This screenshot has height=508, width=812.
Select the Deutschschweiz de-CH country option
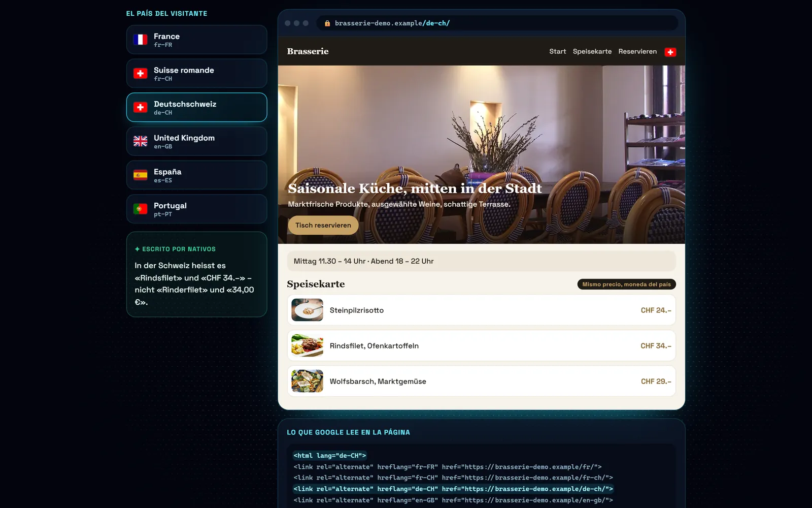[196, 107]
